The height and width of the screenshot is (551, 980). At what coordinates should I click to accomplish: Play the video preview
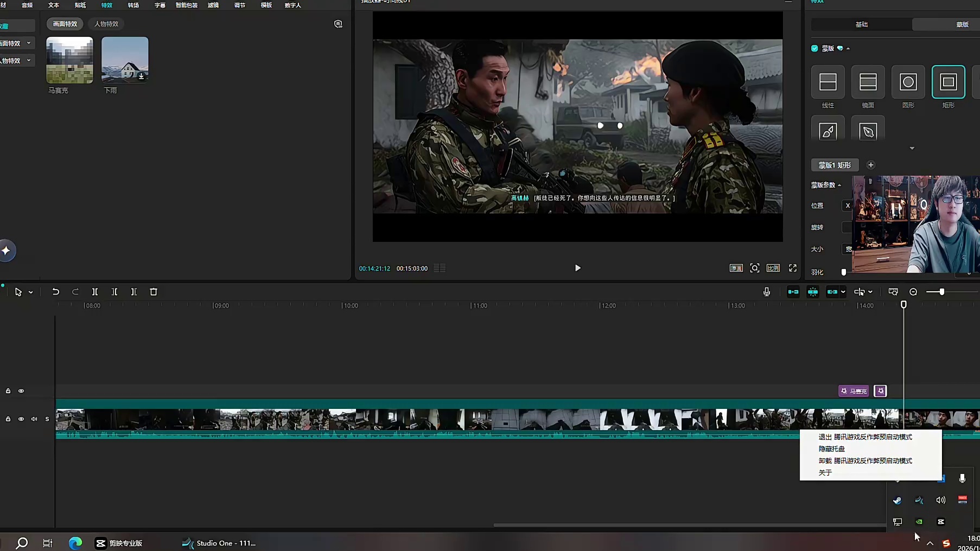click(x=577, y=268)
